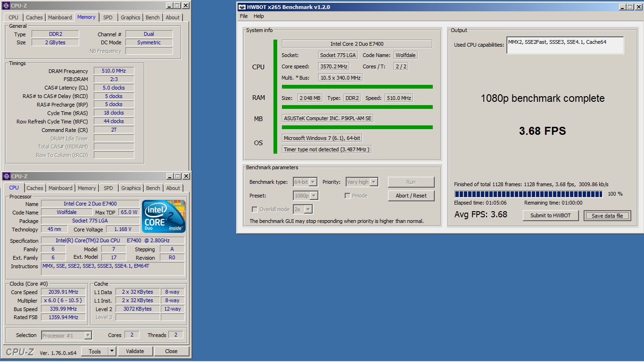Click the benchmark progress bar at 100%
644x362 pixels.
(x=528, y=194)
